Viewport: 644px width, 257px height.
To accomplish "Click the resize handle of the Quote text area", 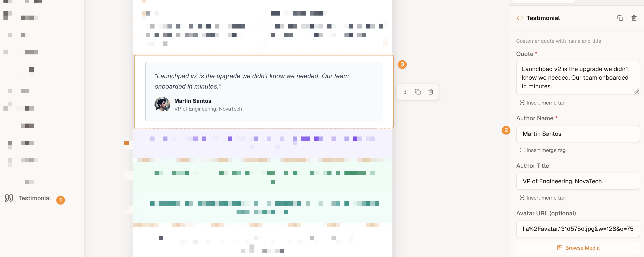I will 636,91.
